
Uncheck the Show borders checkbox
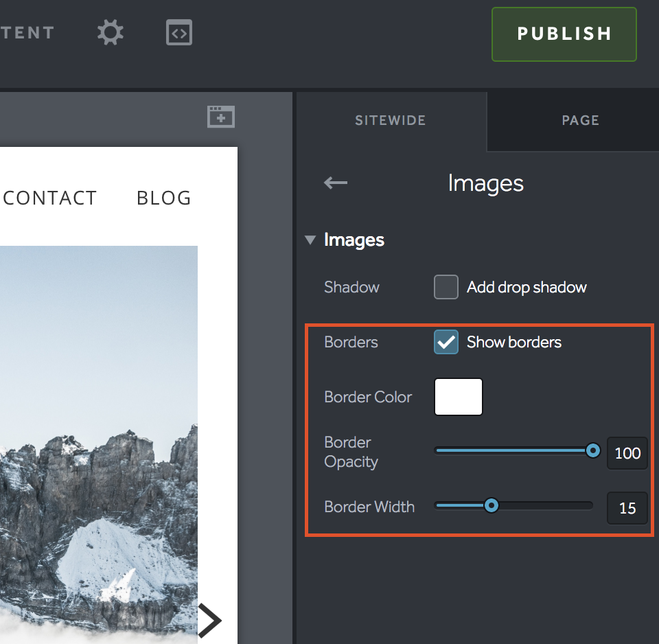click(x=446, y=342)
